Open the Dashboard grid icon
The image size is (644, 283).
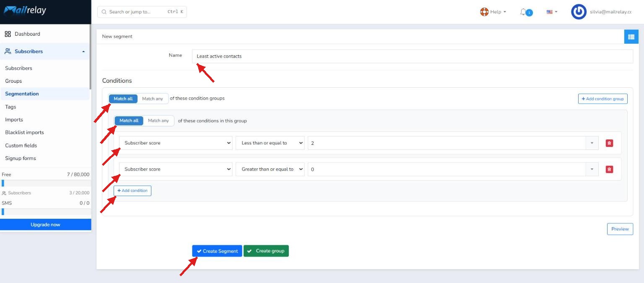tap(8, 34)
